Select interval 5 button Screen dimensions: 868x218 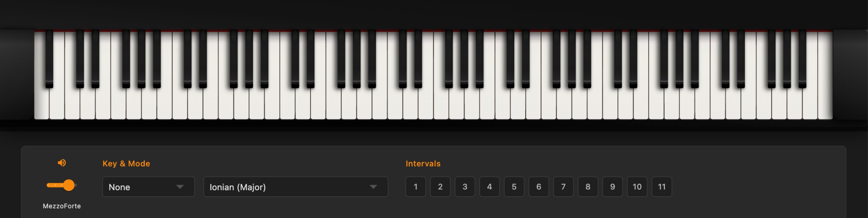[x=514, y=187]
